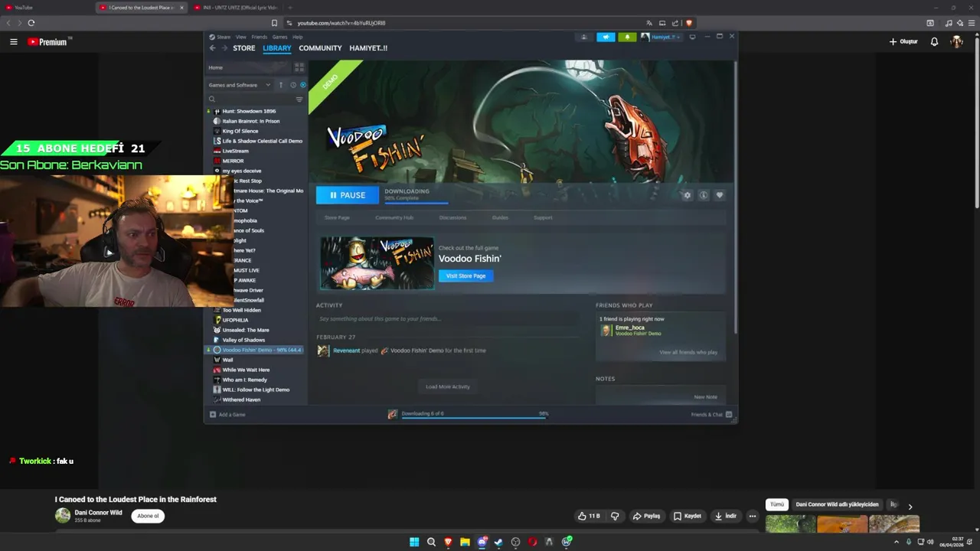This screenshot has width=980, height=551.
Task: Switch to Steam STORE tab
Action: tap(244, 48)
